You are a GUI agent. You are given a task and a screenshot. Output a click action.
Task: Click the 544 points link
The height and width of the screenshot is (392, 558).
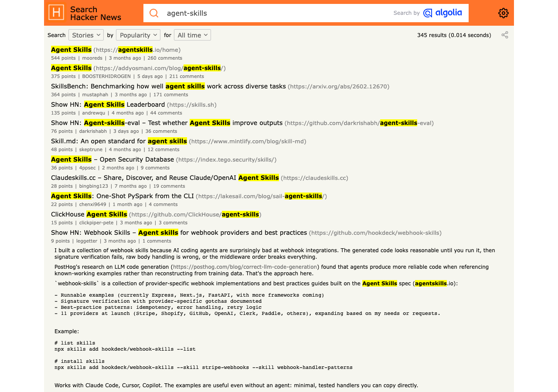tap(63, 58)
